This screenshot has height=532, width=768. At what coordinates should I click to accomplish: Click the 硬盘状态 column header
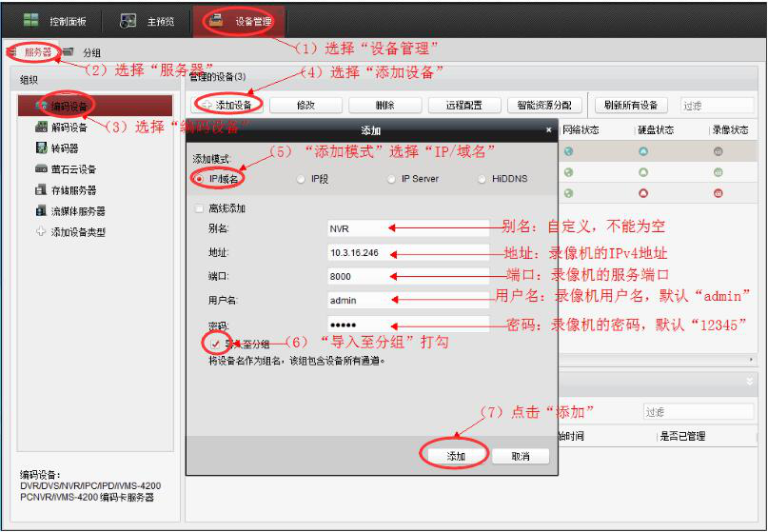656,129
